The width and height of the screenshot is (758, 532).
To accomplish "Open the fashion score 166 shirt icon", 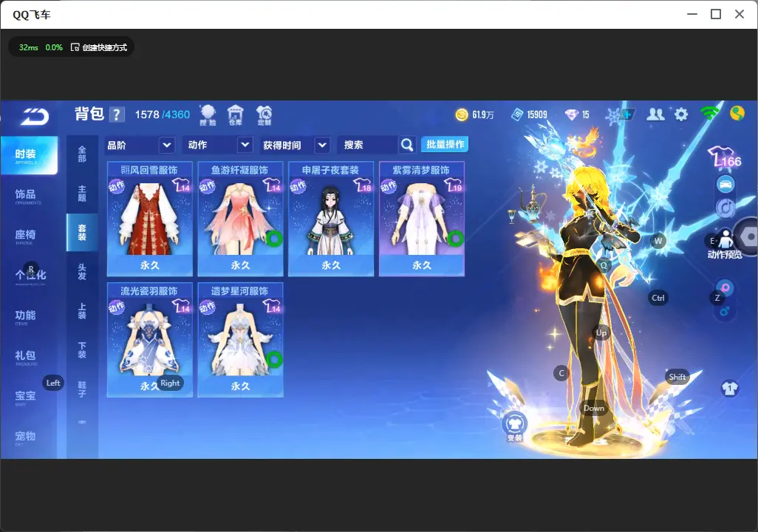I will pos(725,157).
